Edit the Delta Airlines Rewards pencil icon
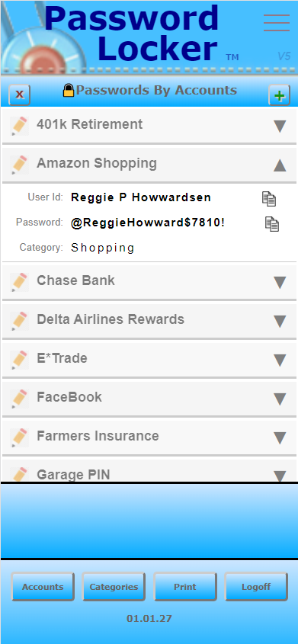 tap(19, 321)
